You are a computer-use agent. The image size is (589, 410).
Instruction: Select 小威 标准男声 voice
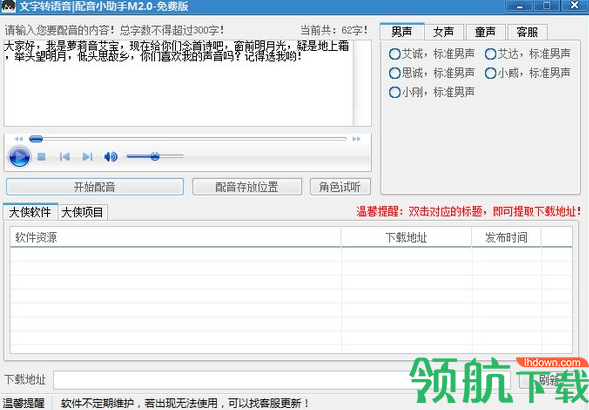click(x=528, y=73)
